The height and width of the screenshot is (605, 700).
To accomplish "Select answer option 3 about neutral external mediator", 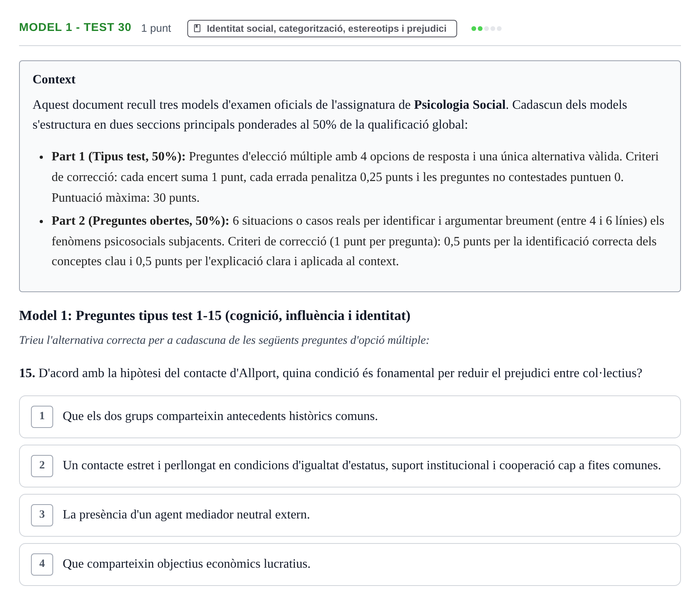I will point(350,515).
